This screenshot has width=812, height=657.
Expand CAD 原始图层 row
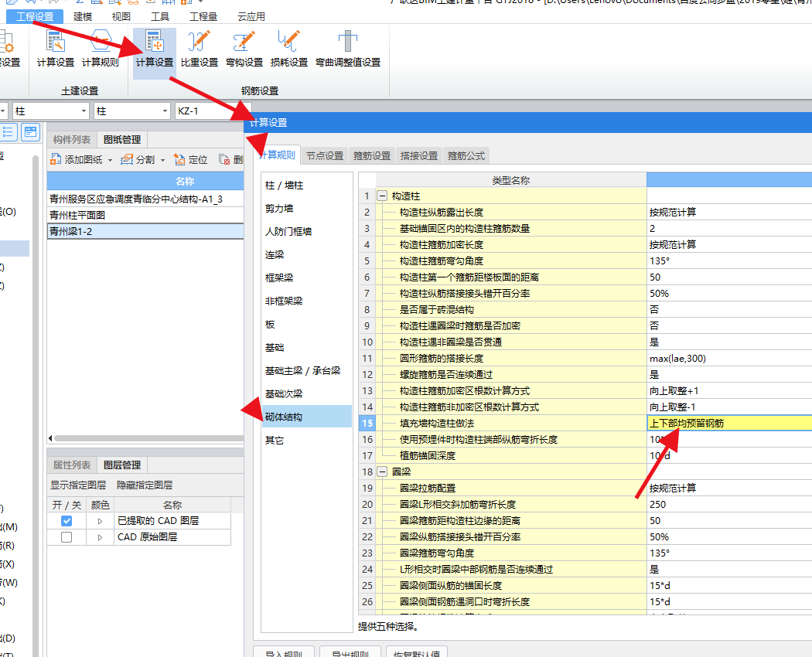(100, 537)
